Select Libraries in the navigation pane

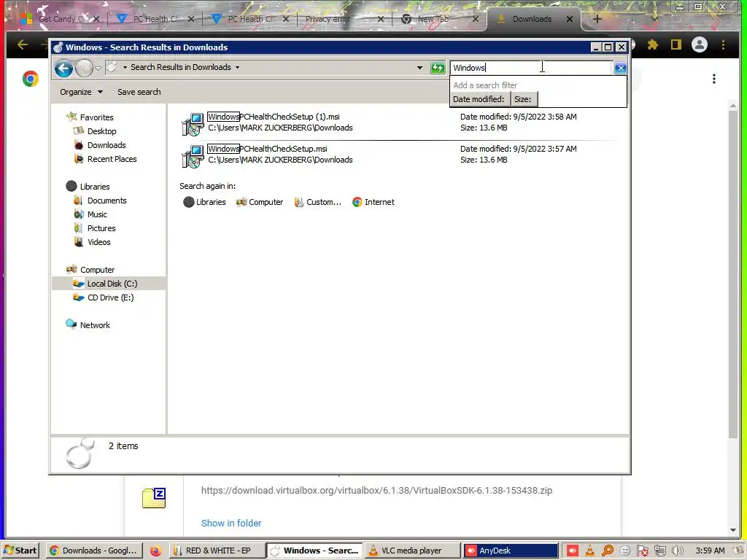pos(94,187)
